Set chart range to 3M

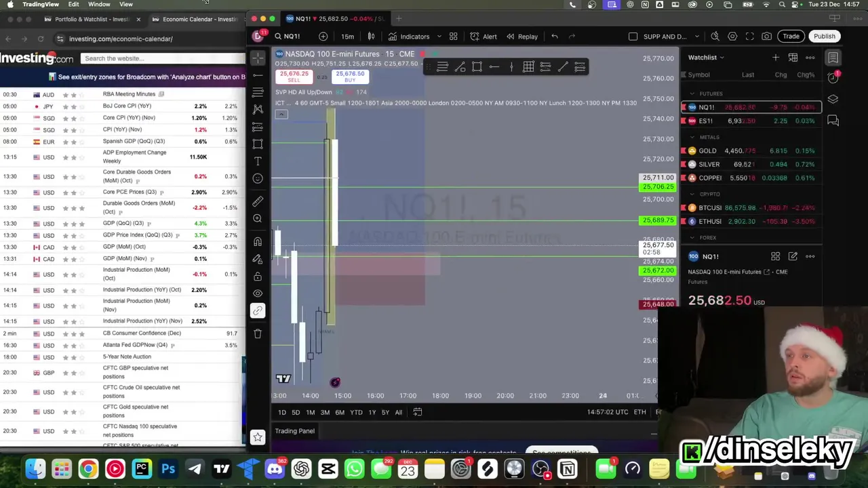click(x=325, y=413)
